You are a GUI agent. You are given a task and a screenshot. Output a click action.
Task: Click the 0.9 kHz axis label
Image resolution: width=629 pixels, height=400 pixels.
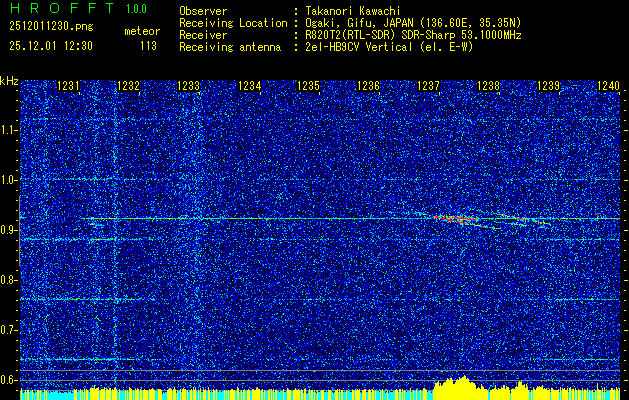coord(8,230)
